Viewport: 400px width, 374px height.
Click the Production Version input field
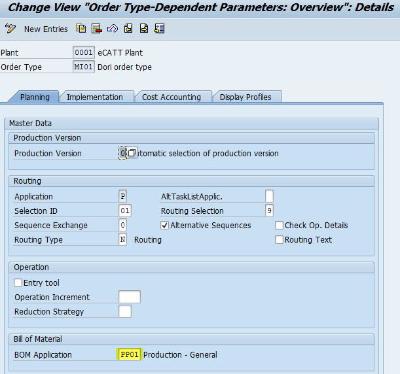122,153
